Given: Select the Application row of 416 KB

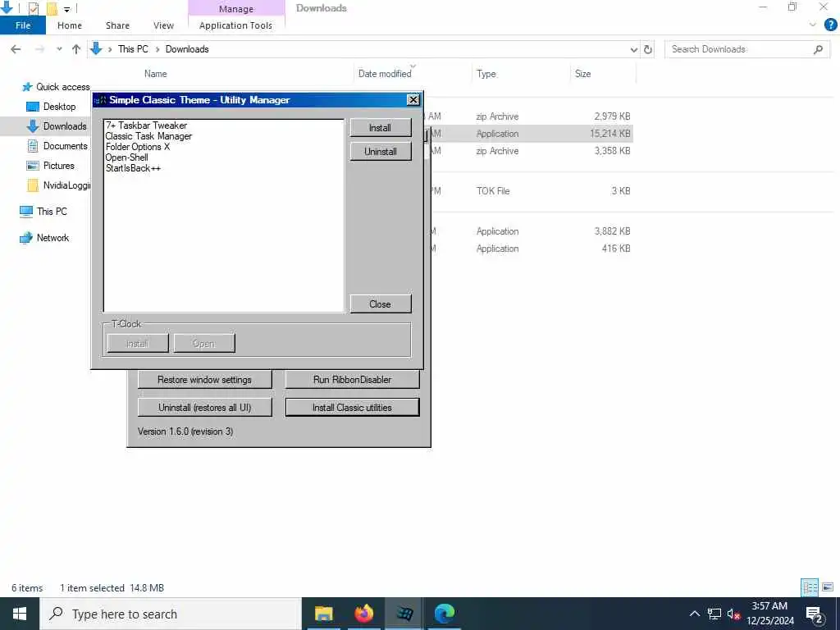Looking at the screenshot, I should click(531, 249).
